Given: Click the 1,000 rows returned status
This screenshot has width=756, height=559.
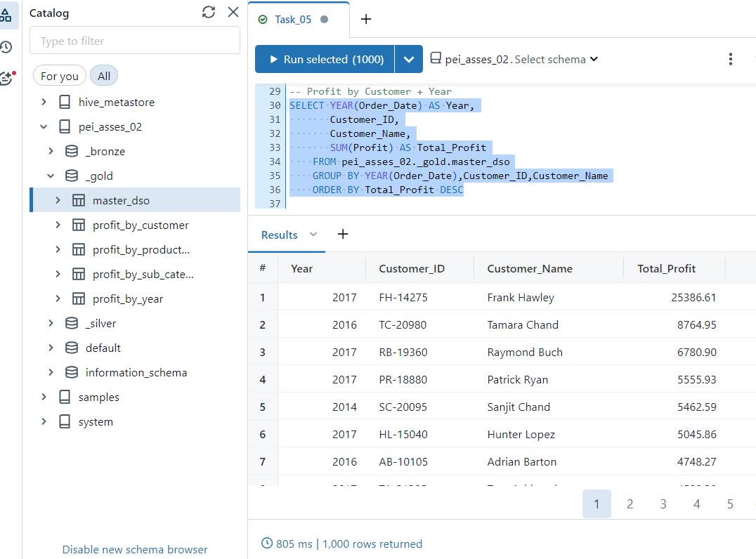Looking at the screenshot, I should (x=372, y=544).
